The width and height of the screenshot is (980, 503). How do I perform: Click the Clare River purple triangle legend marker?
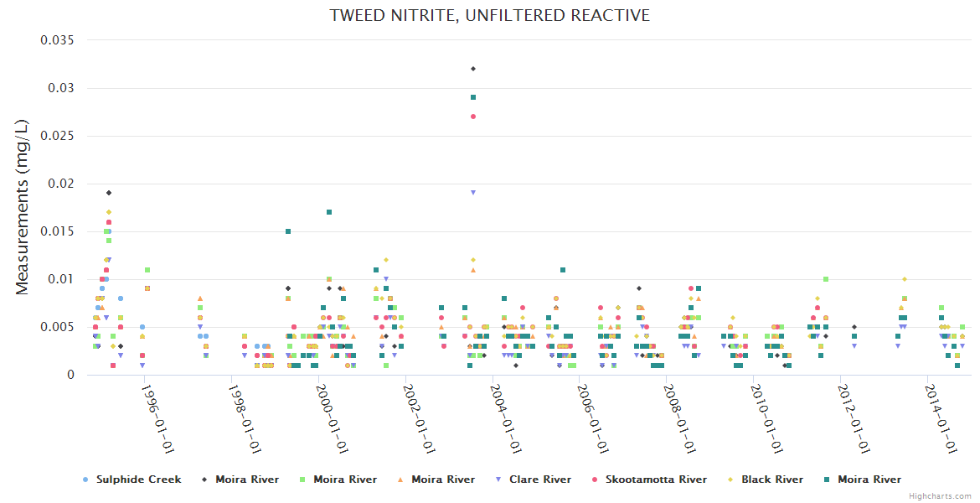499,480
